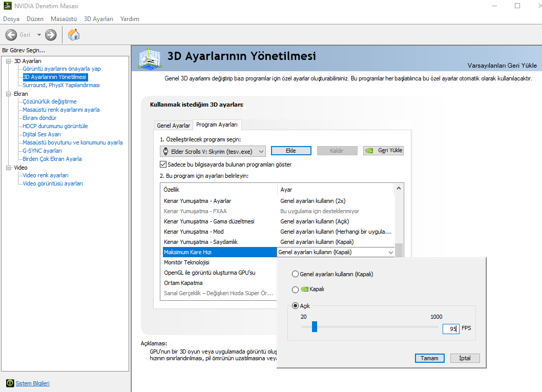The width and height of the screenshot is (542, 392).
Task: Click the Geri Yükle button
Action: coord(383,150)
